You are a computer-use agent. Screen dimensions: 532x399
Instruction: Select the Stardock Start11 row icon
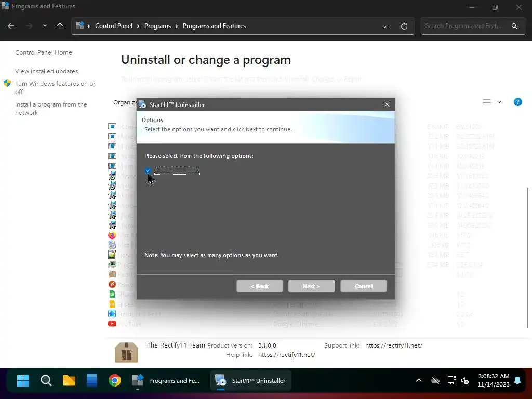[x=112, y=314]
